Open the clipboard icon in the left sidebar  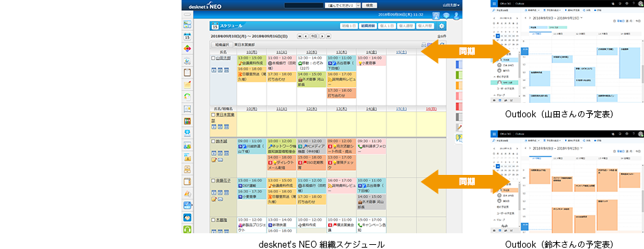[187, 72]
